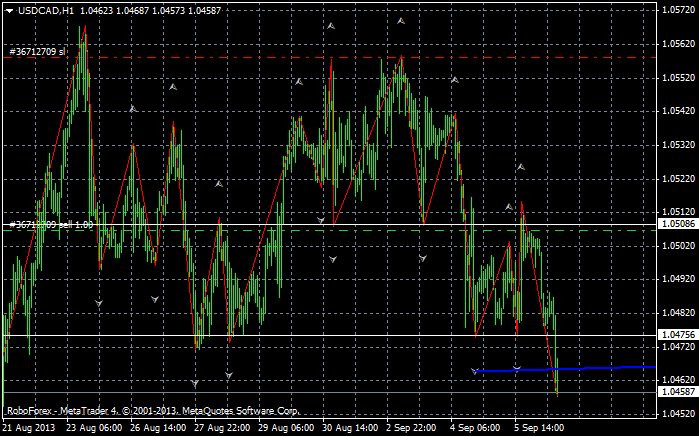The image size is (699, 436).
Task: Click the 30 Aug 14:00 time label
Action: (x=350, y=428)
